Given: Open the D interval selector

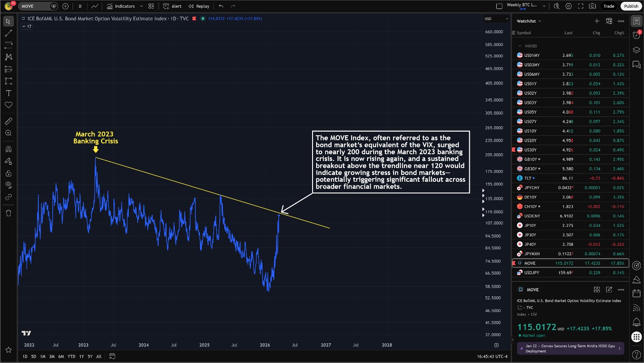Looking at the screenshot, I should 80,6.
